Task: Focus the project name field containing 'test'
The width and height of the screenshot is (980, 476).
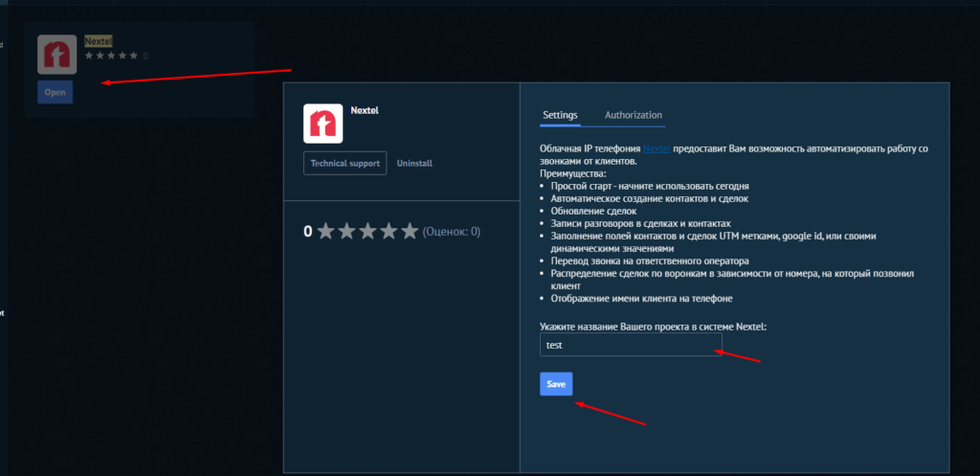Action: pos(630,344)
